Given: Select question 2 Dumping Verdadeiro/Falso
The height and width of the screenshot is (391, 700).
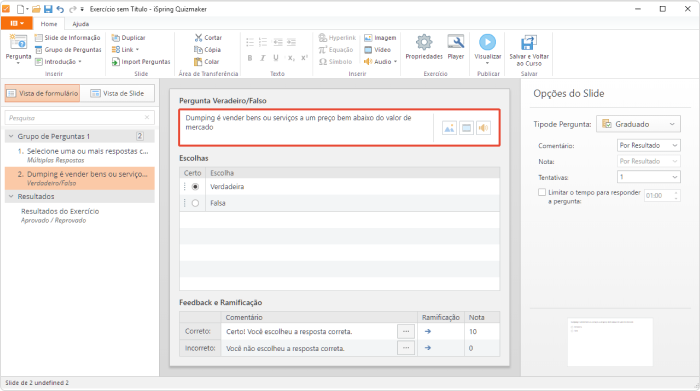Looking at the screenshot, I should coord(80,178).
